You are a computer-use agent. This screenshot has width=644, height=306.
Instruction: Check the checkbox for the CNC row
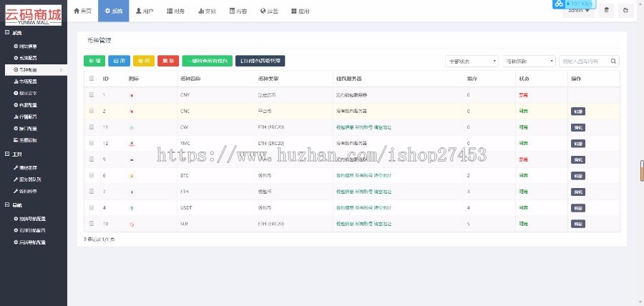coord(92,111)
